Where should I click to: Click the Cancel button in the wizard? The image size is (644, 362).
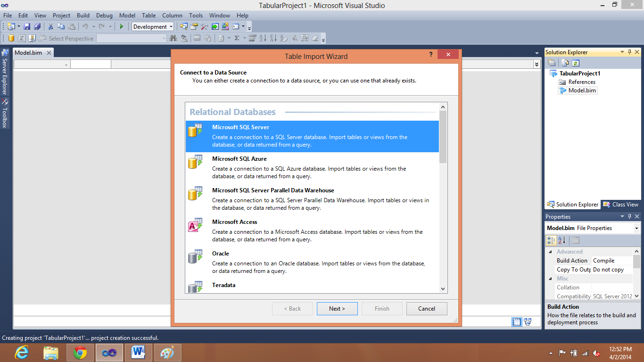pos(427,309)
